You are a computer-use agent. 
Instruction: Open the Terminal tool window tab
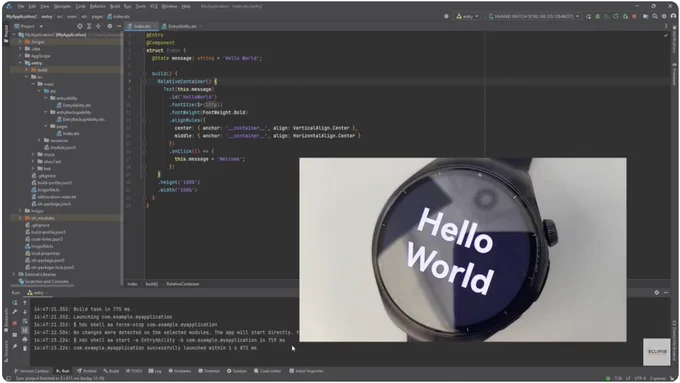(209, 371)
